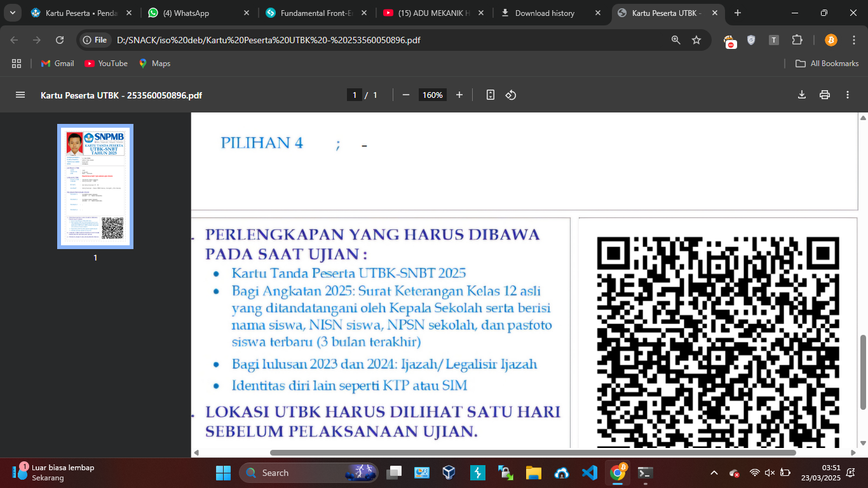
Task: Open the Task View taskbar icon
Action: coord(395,473)
